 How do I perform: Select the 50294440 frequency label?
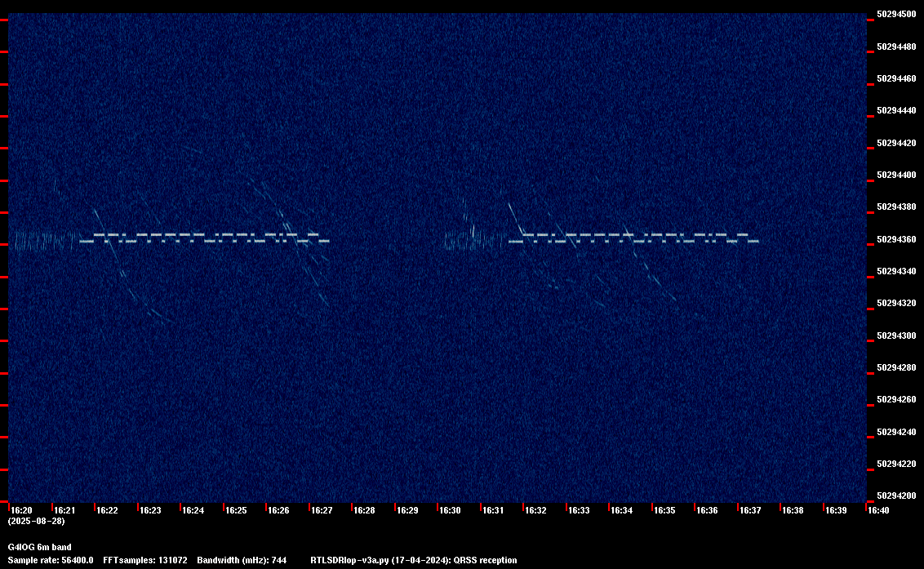point(896,110)
